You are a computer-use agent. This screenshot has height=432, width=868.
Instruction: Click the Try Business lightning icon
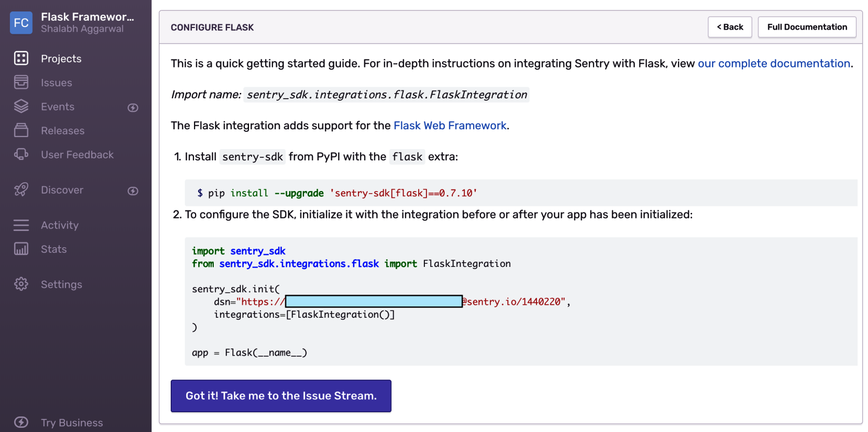pyautogui.click(x=21, y=422)
